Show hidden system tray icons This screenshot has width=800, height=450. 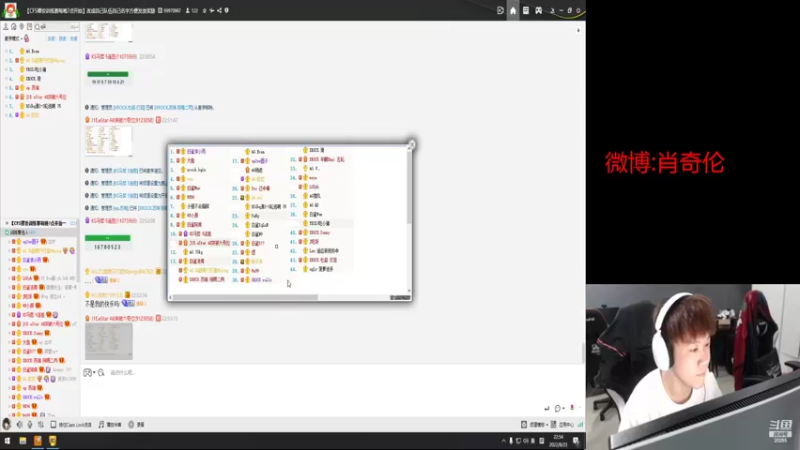(504, 441)
